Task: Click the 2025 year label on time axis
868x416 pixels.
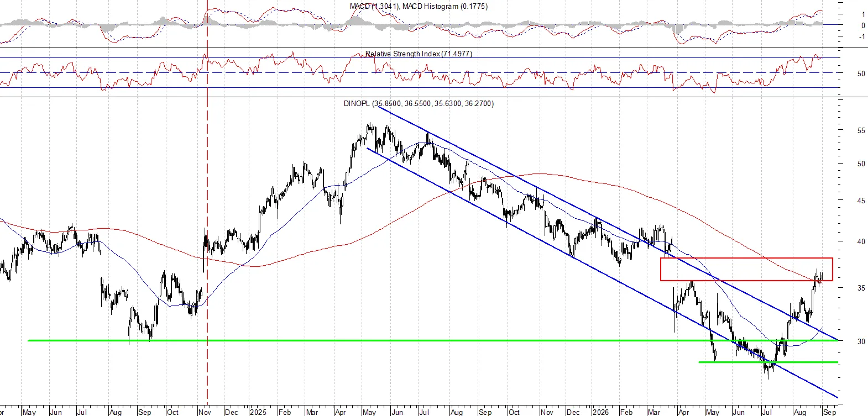Action: 258,412
